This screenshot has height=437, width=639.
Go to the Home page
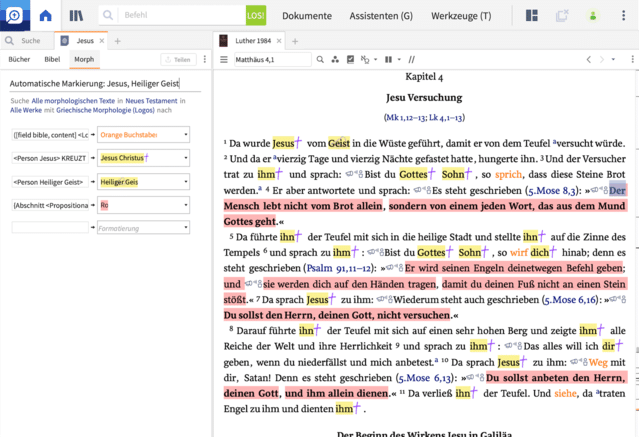tap(45, 15)
